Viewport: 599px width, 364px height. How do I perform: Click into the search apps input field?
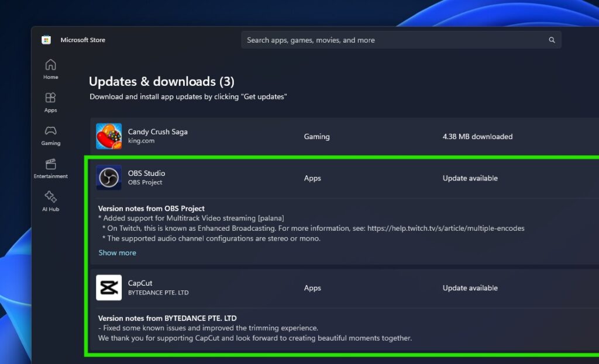tap(351, 40)
